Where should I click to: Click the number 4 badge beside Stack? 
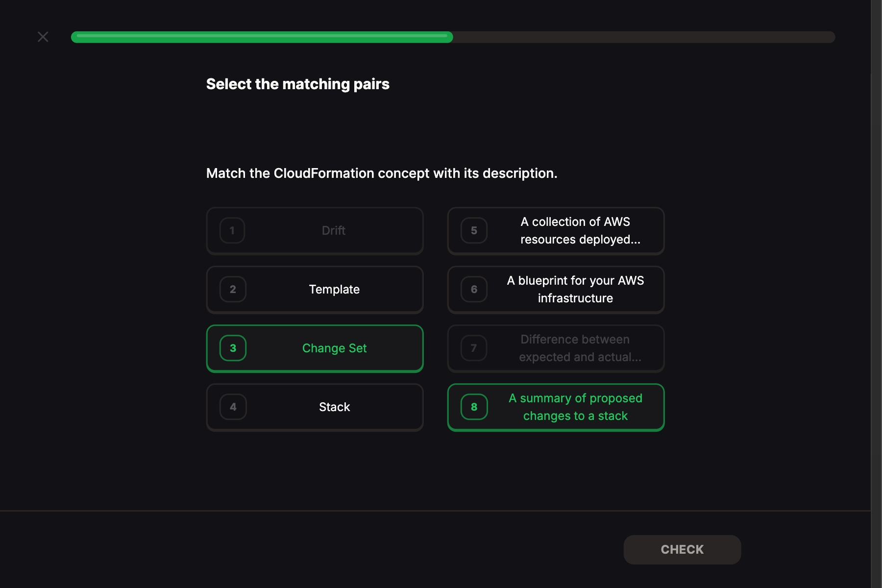pos(233,407)
